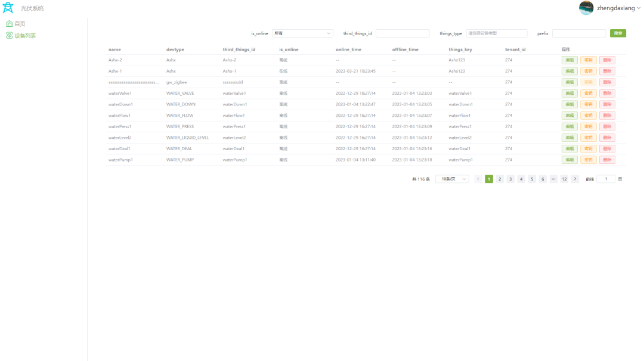Select page 3 in pagination
The image size is (644, 361).
pos(510,178)
